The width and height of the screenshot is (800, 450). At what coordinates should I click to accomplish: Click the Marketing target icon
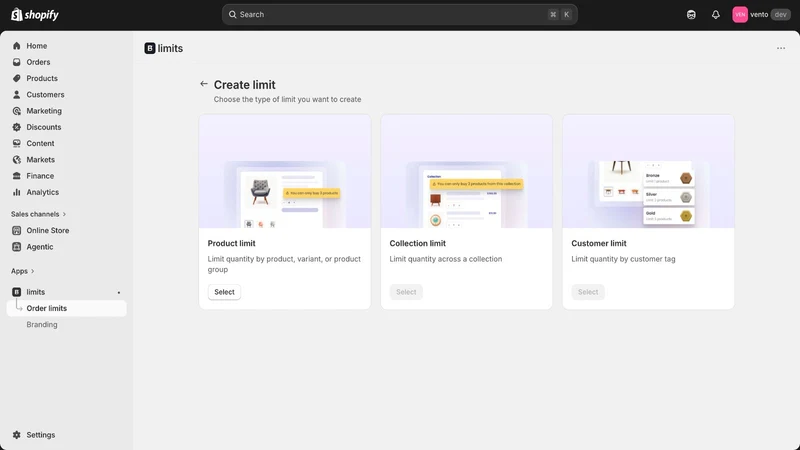tap(17, 111)
